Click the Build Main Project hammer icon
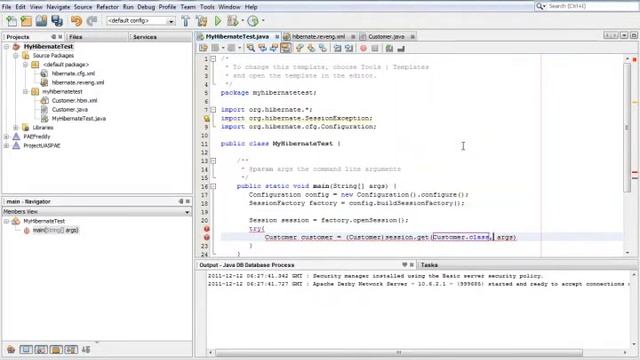640x360 pixels. (x=186, y=21)
